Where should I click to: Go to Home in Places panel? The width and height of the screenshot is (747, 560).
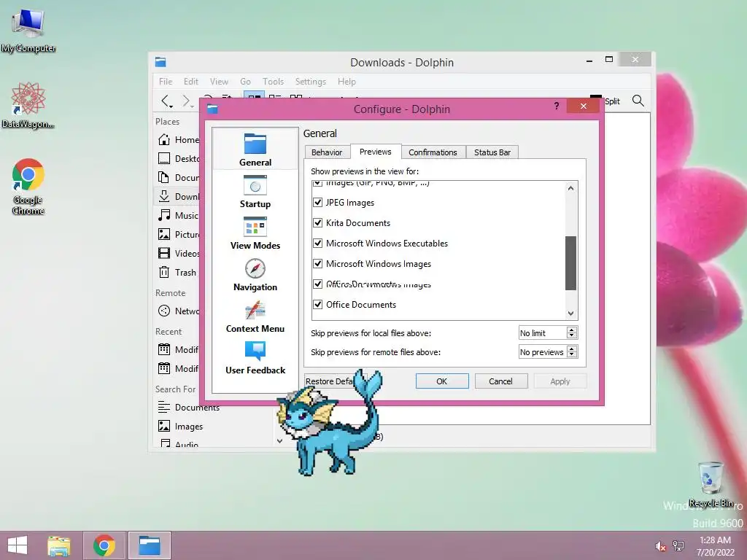178,139
